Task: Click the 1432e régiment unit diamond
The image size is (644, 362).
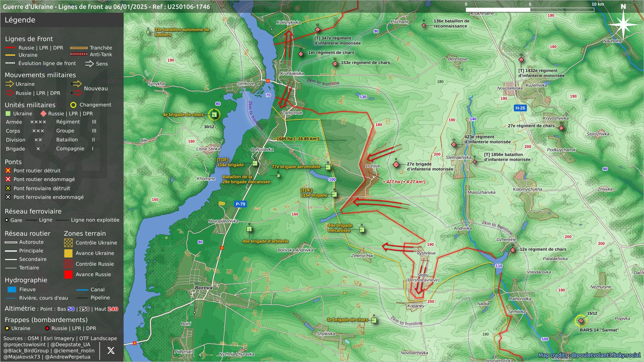Action: click(521, 60)
